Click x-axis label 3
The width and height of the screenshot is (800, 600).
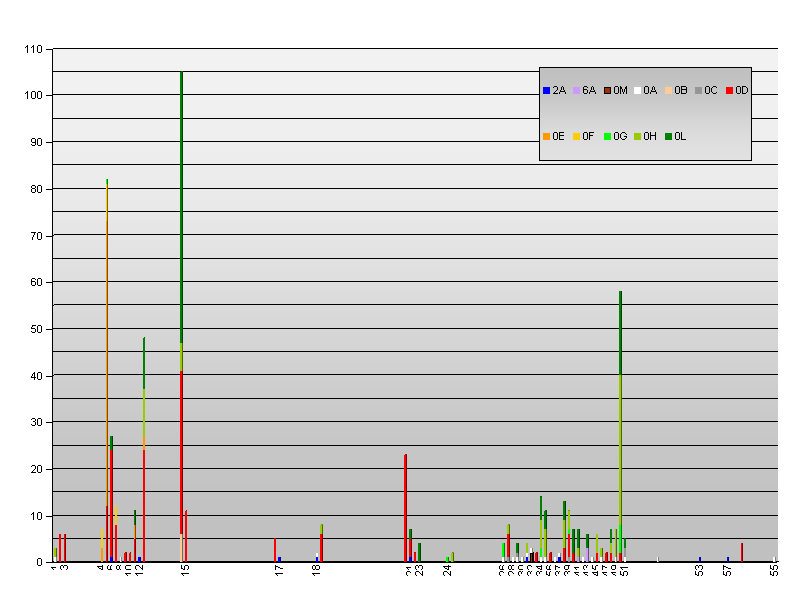click(65, 567)
